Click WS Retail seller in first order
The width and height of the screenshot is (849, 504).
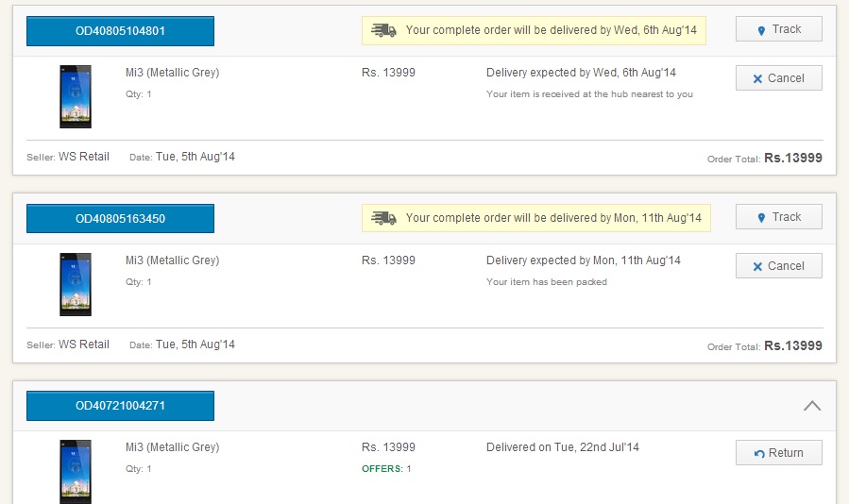tap(84, 157)
